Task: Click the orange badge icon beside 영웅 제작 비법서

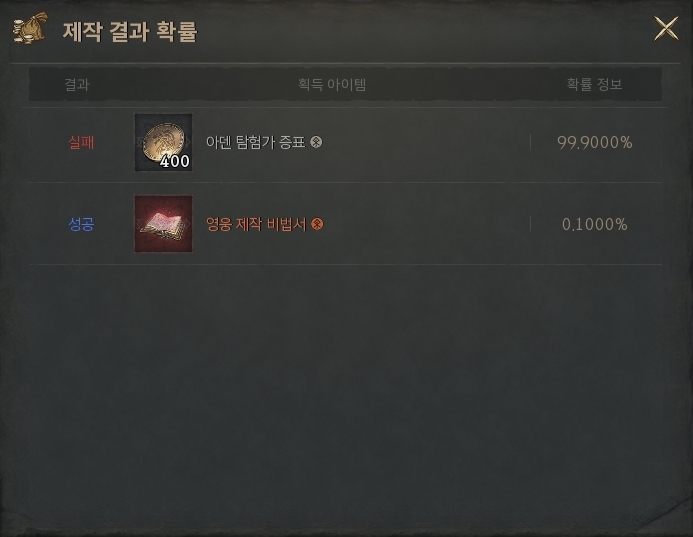Action: (x=317, y=224)
